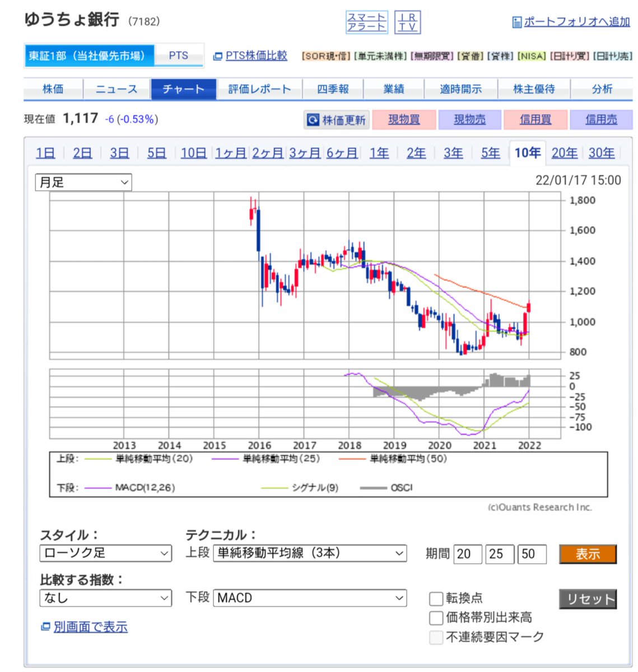Select 東証1部 (当社優先市場) market tab
Viewport: 638px width, 672px height.
[x=90, y=56]
